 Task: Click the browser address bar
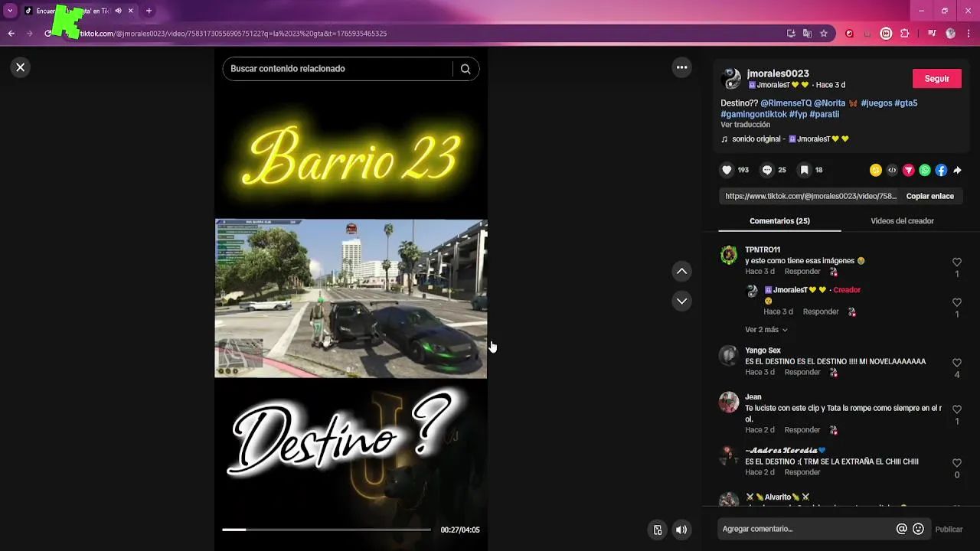(x=429, y=34)
